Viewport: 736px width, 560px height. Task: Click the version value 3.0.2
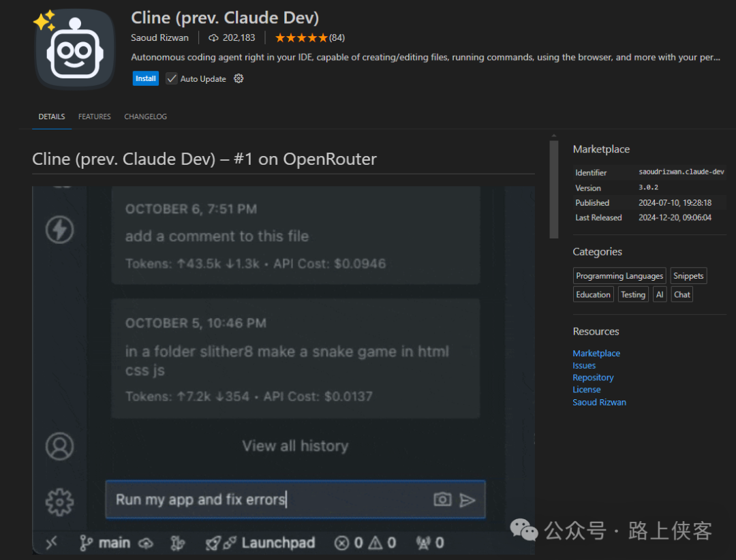pyautogui.click(x=648, y=187)
